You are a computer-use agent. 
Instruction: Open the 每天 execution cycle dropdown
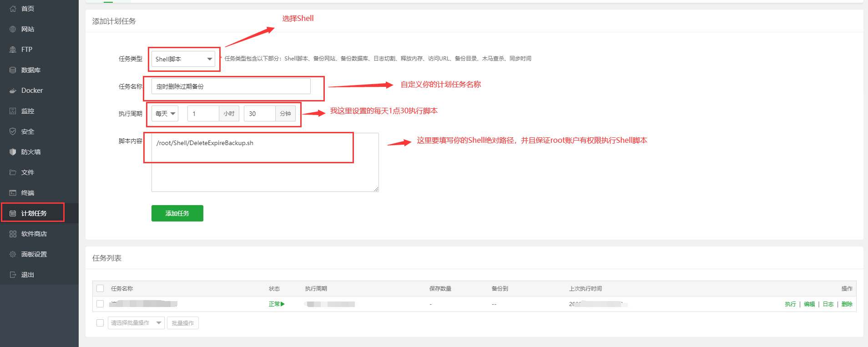tap(165, 114)
